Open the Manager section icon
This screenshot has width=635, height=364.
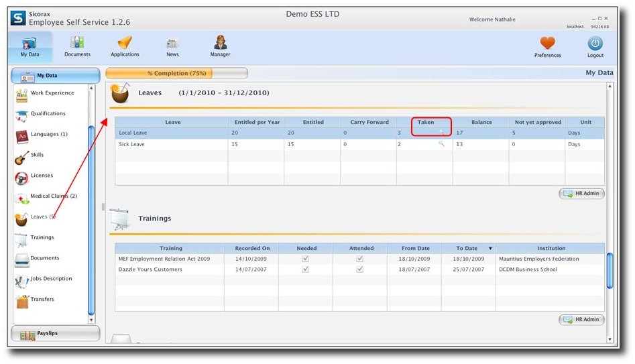[x=220, y=44]
